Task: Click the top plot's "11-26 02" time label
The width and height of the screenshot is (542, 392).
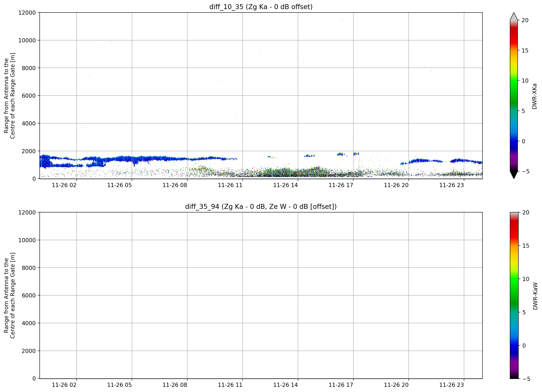Action: pos(64,185)
